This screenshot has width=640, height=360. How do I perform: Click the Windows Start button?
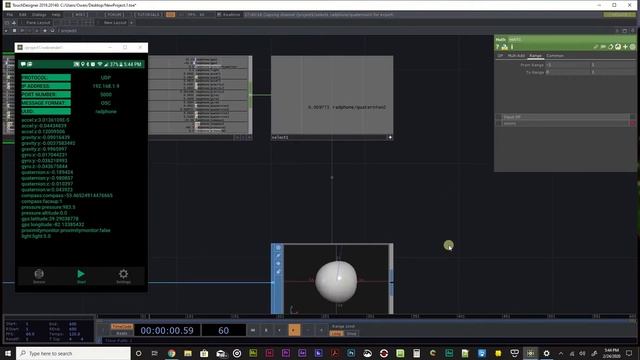8,353
